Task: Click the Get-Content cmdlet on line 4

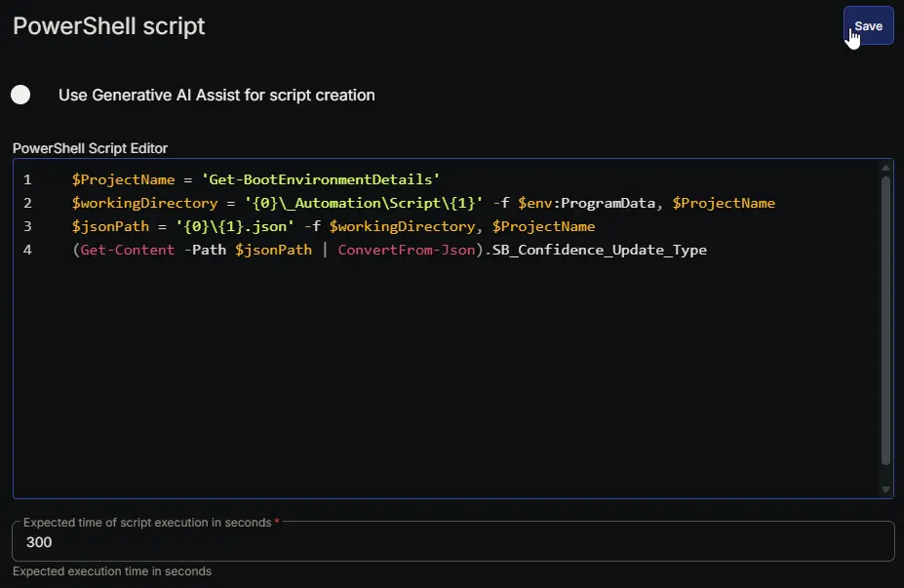Action: click(128, 250)
